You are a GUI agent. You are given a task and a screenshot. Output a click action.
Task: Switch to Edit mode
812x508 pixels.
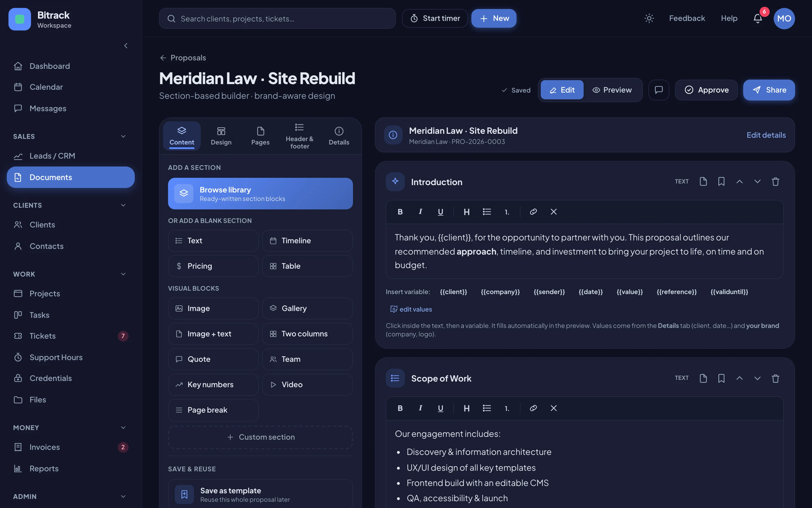click(x=562, y=90)
